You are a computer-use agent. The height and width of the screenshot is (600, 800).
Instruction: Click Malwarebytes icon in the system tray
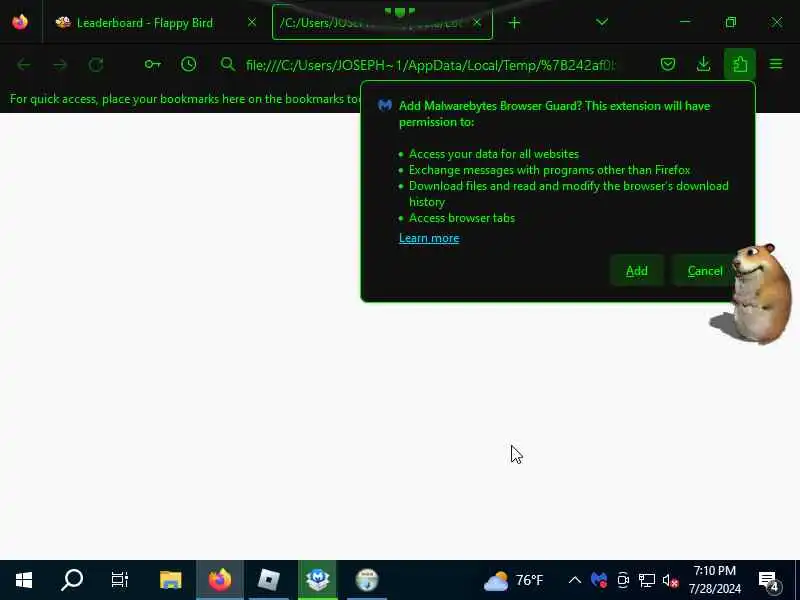coord(599,580)
